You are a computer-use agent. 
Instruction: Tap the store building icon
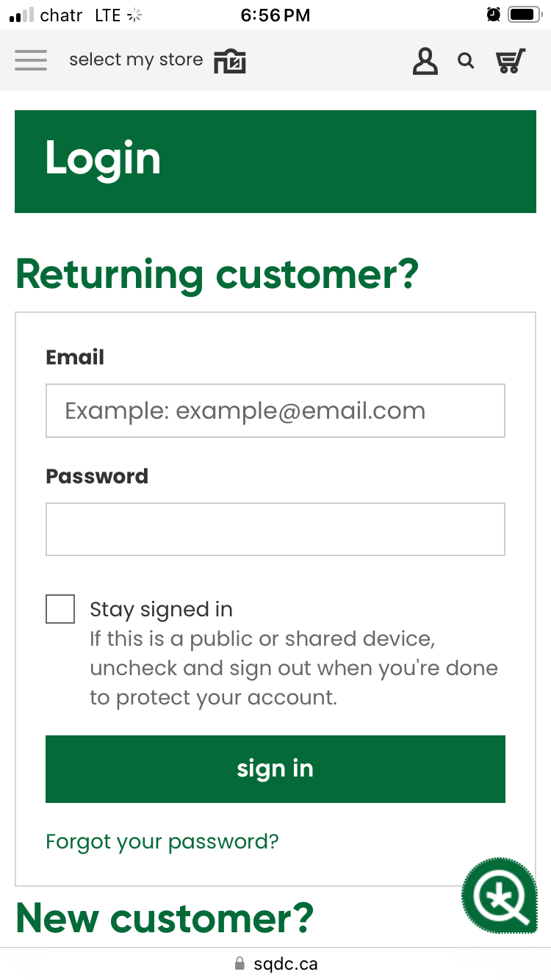230,61
